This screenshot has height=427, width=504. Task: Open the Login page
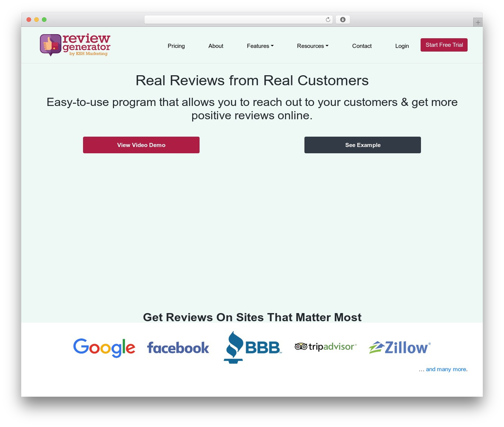(402, 46)
